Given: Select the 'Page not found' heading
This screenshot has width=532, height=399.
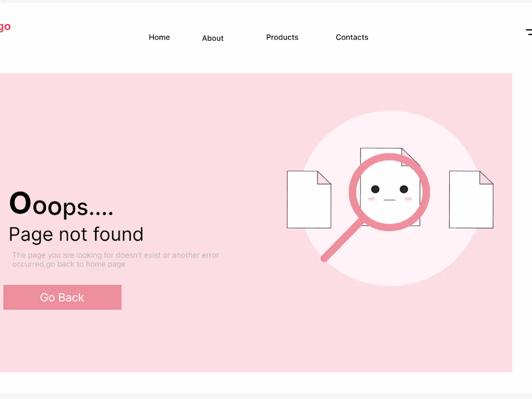Looking at the screenshot, I should tap(76, 235).
